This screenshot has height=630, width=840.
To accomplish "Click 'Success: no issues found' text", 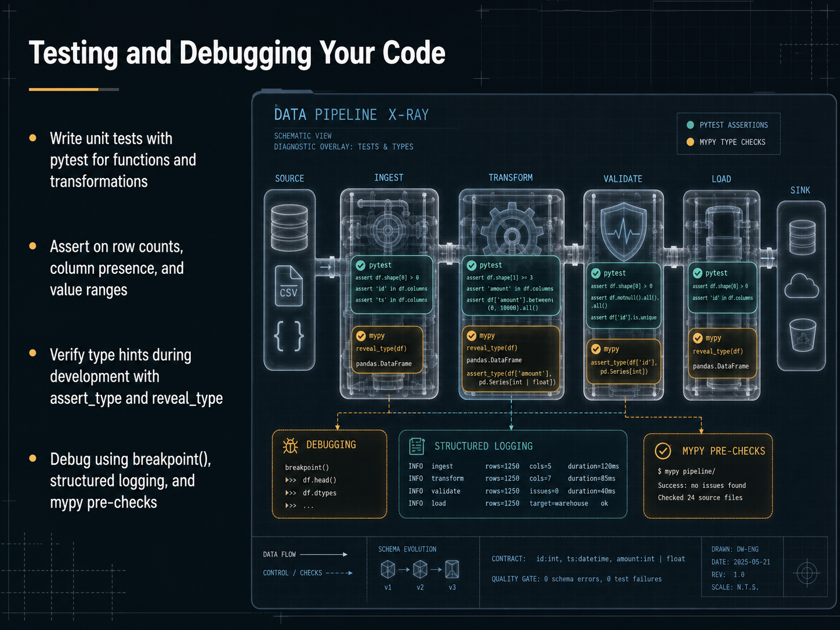I will (702, 486).
